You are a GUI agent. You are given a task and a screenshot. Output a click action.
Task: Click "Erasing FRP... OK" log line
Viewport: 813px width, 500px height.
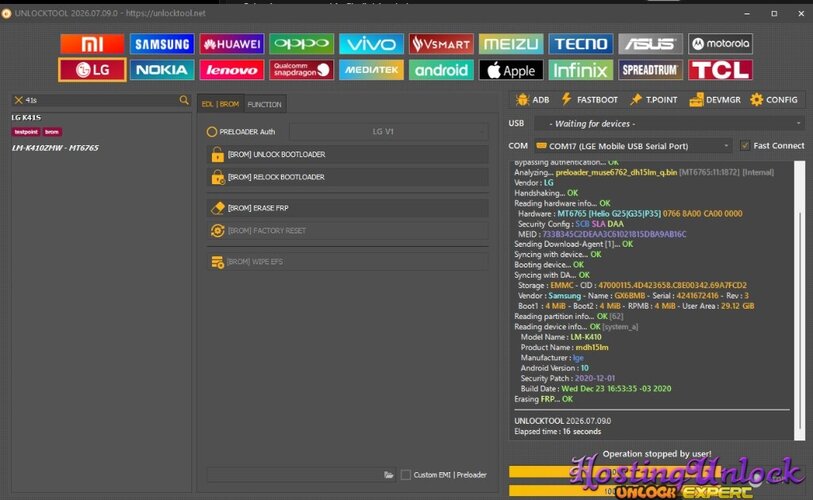click(543, 399)
